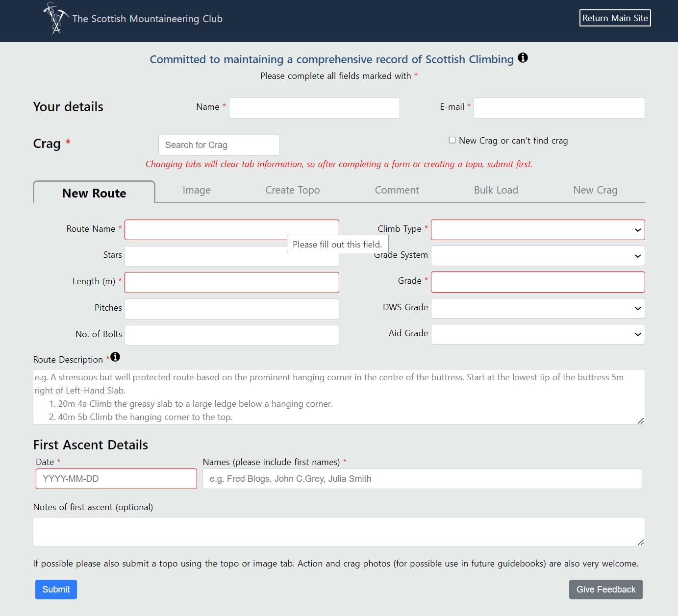This screenshot has width=678, height=616.
Task: Open the Aid Grade dropdown
Action: (x=538, y=334)
